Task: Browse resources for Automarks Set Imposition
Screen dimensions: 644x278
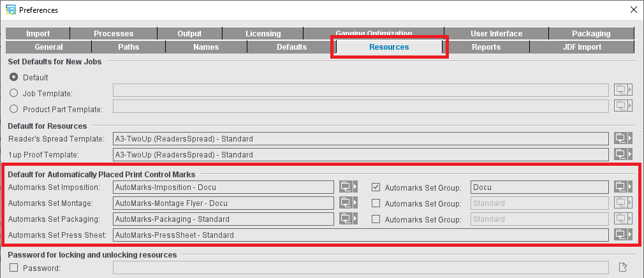Action: [x=348, y=187]
